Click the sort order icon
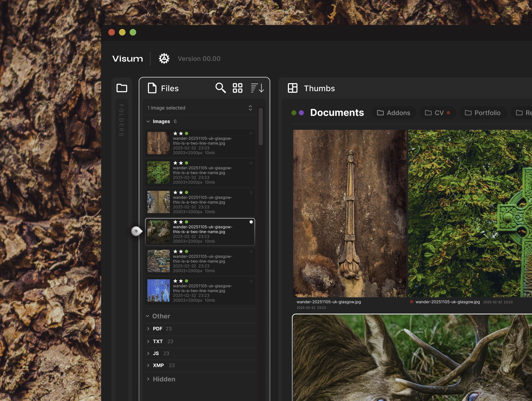This screenshot has width=532, height=401. (257, 88)
